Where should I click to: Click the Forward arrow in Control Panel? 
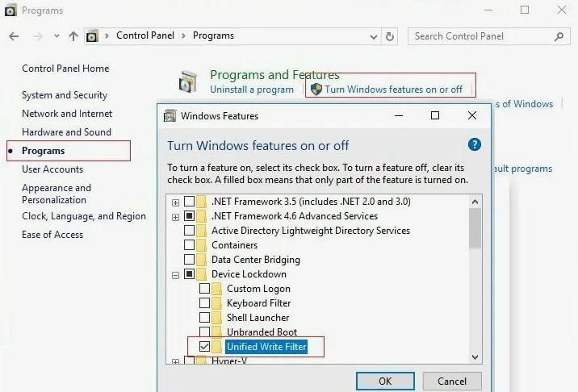(x=37, y=36)
